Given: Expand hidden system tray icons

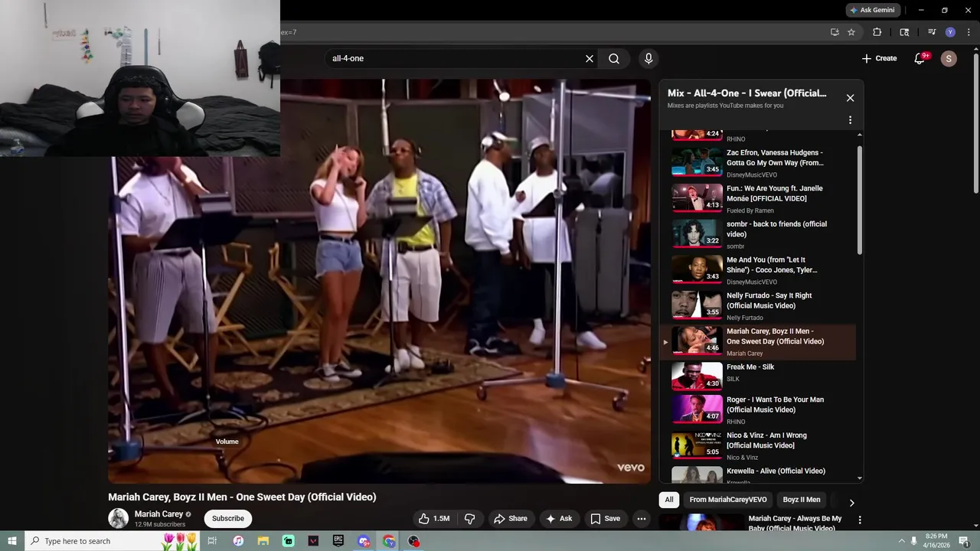Looking at the screenshot, I should pyautogui.click(x=901, y=541).
